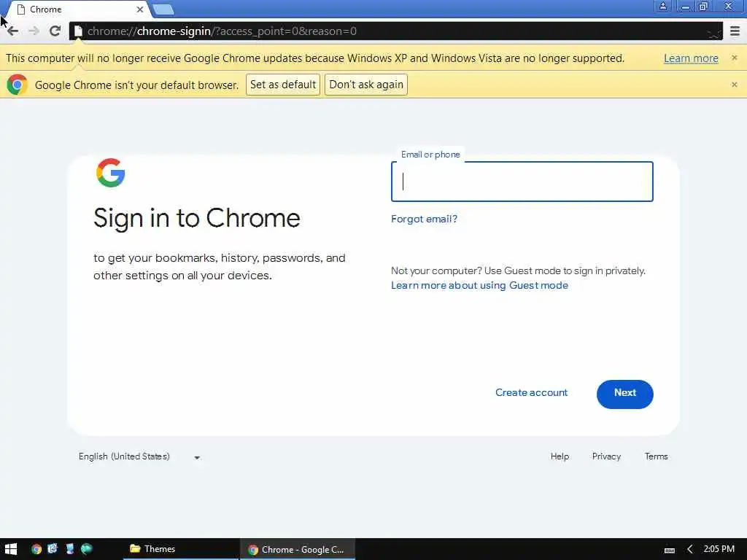747x560 pixels.
Task: Reload the sign-in page
Action: 55,31
